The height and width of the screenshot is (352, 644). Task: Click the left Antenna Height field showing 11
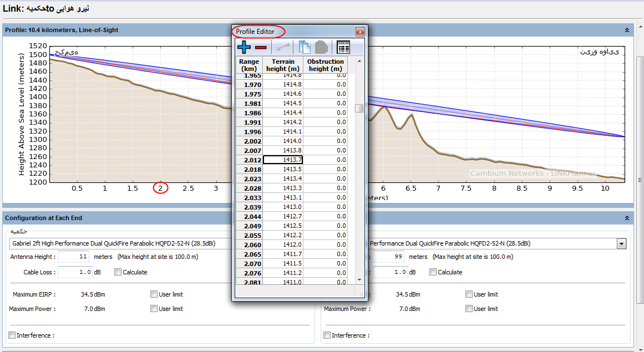(x=74, y=257)
